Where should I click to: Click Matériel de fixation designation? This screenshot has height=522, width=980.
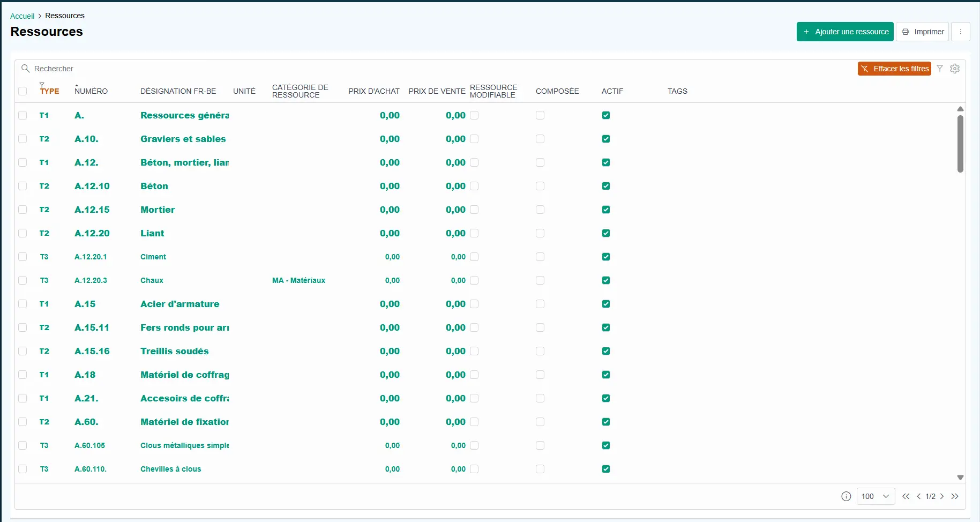[184, 422]
